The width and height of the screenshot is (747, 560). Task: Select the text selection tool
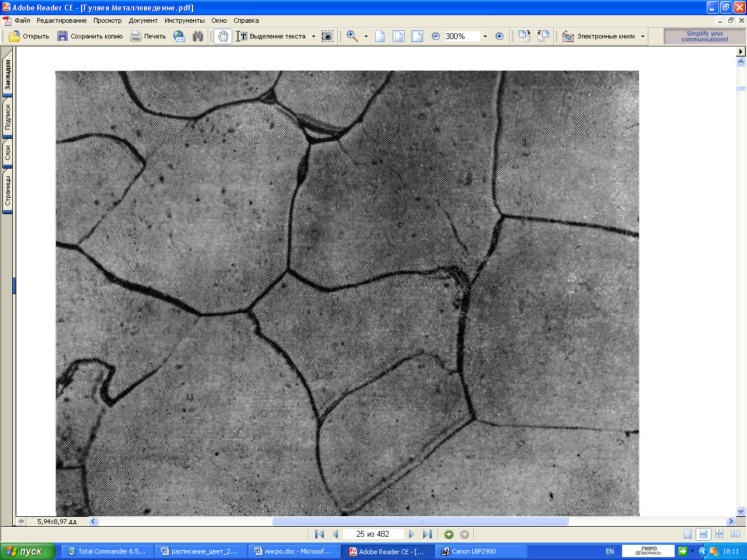pyautogui.click(x=242, y=36)
